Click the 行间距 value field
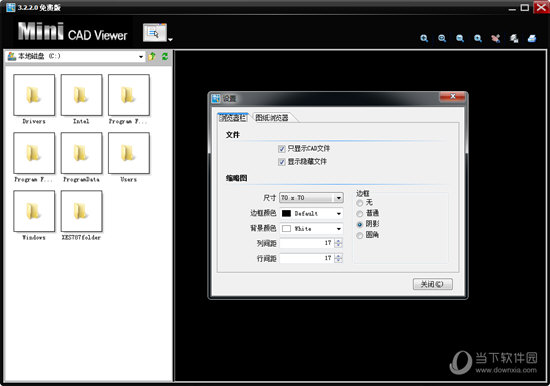Viewport: 550px width, 386px height. coord(307,258)
